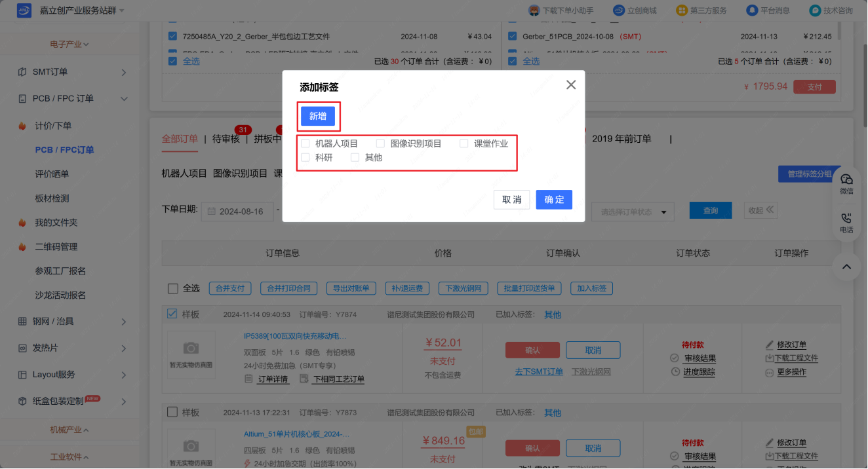The height and width of the screenshot is (469, 868).
Task: Check the 机器人项目 tag checkbox
Action: [306, 143]
